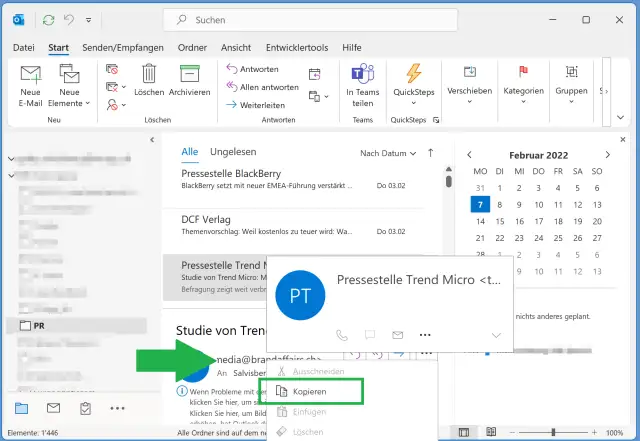The height and width of the screenshot is (441, 640).
Task: Click the Neue E-Mail icon
Action: (x=31, y=74)
